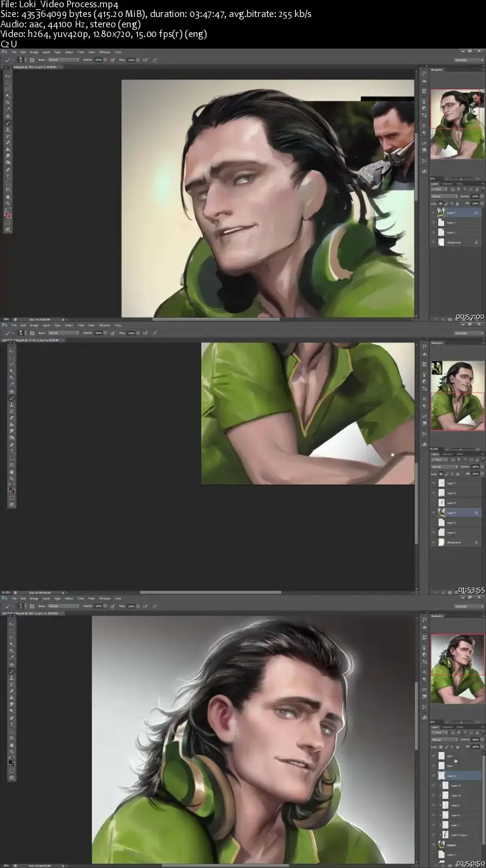This screenshot has width=486, height=868.
Task: Click the foreground color swatch in the 00:57:00 toolbar
Action: (6, 212)
